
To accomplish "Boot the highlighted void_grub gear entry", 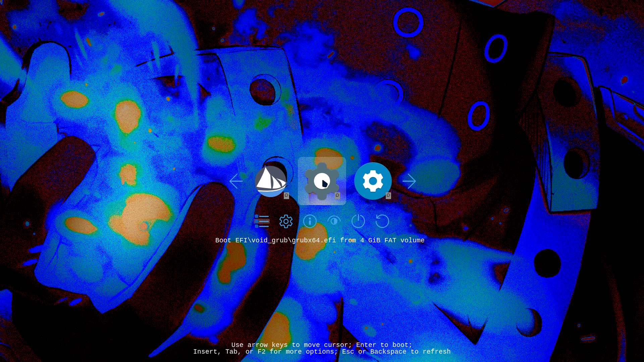I will click(322, 181).
